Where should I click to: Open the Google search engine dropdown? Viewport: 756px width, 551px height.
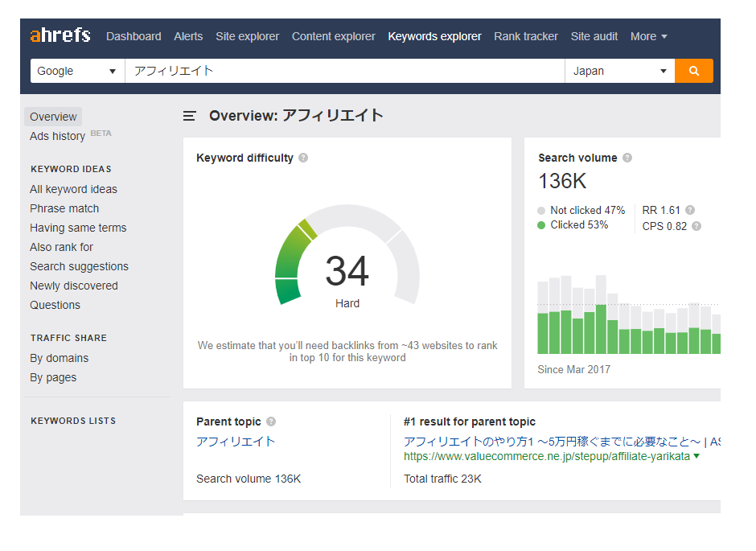point(78,71)
